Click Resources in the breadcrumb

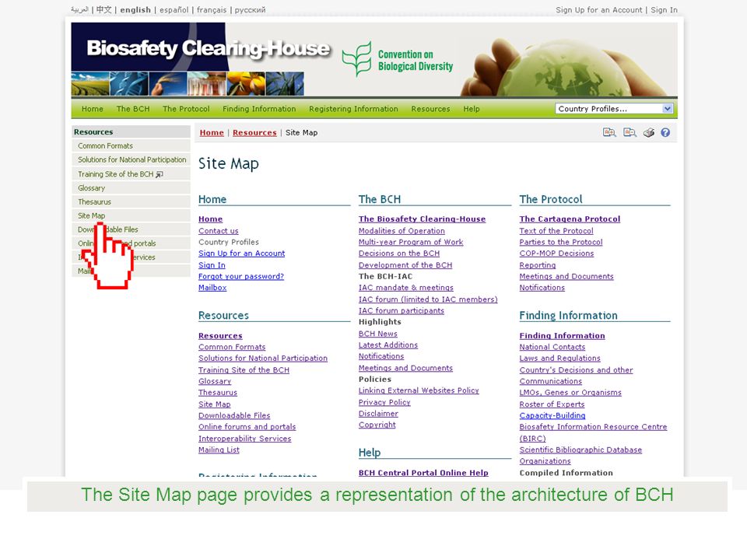click(x=254, y=132)
